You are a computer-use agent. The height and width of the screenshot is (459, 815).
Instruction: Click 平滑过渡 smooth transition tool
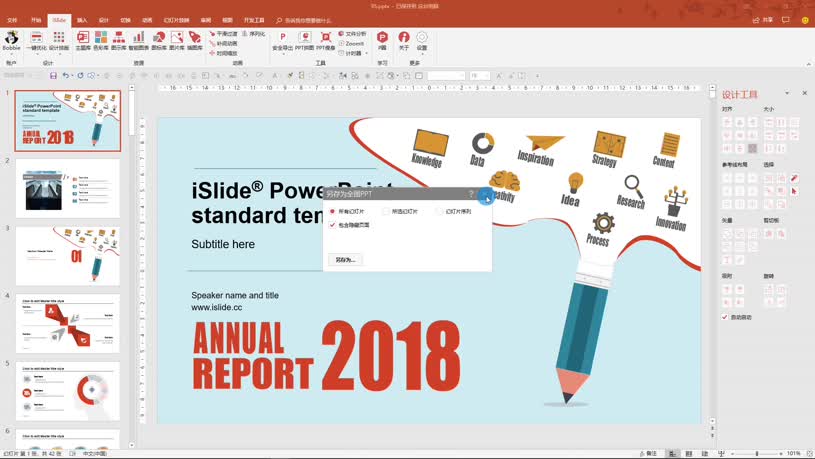tap(224, 34)
